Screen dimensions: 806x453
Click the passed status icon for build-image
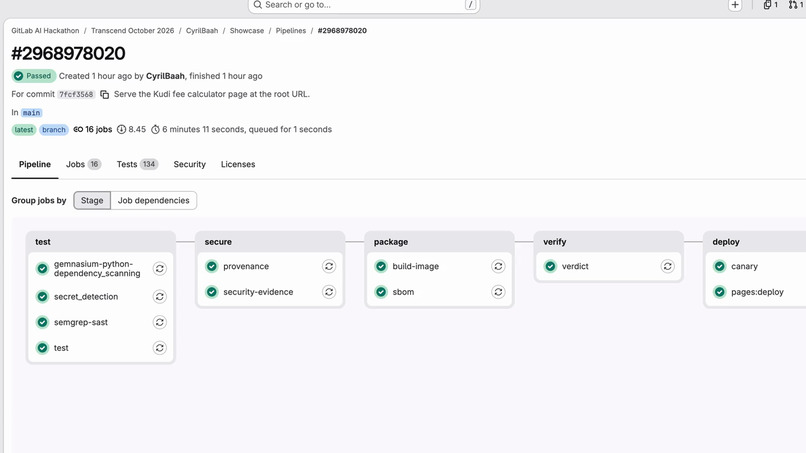point(381,266)
